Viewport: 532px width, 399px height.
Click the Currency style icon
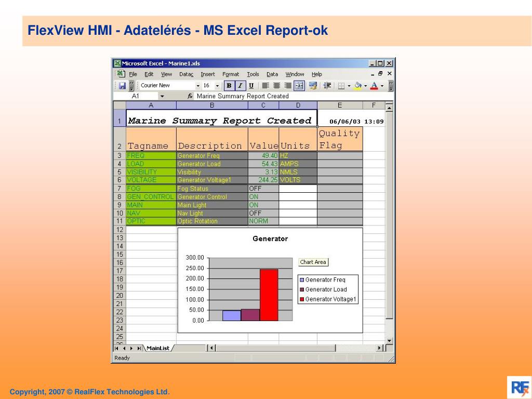[x=313, y=86]
